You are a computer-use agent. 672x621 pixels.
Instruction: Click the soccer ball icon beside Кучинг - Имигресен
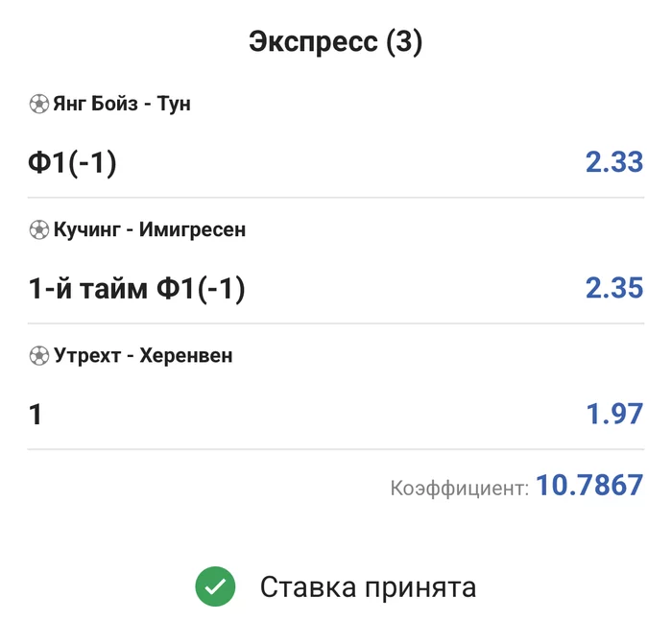point(38,229)
